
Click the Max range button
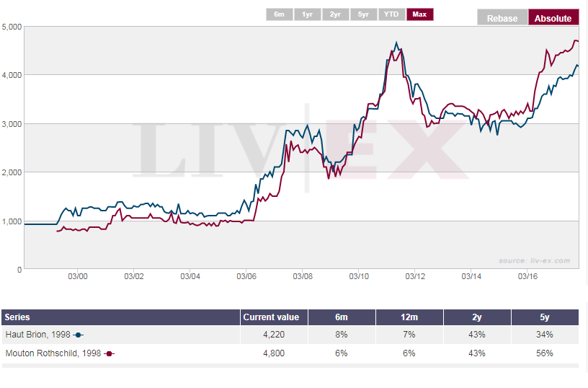419,14
